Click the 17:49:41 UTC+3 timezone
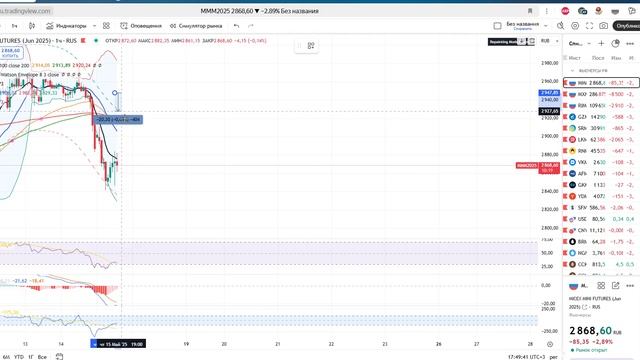The image size is (640, 360). point(526,357)
